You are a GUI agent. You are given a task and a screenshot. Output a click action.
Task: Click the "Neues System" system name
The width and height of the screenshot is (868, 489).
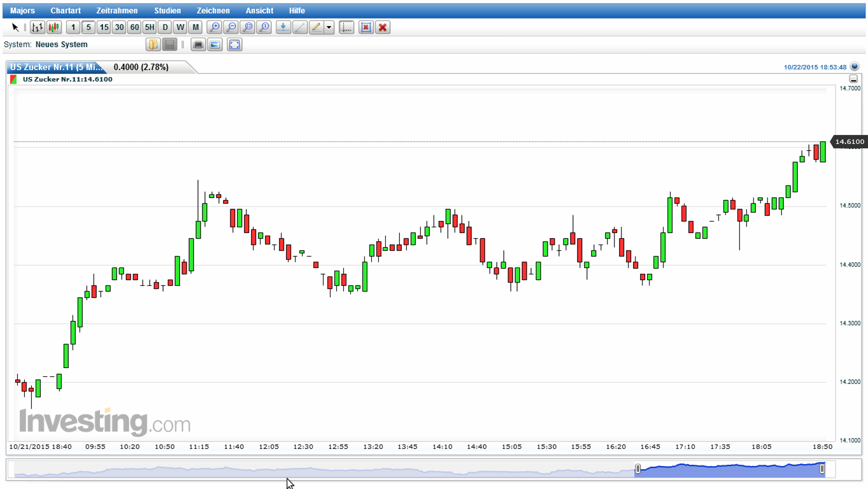point(62,45)
